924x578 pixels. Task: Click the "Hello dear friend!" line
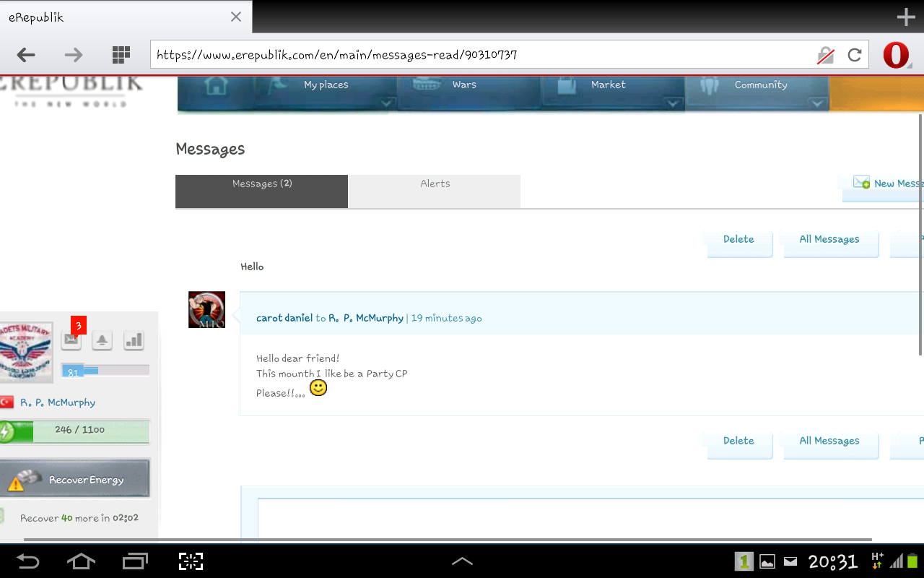click(x=297, y=358)
